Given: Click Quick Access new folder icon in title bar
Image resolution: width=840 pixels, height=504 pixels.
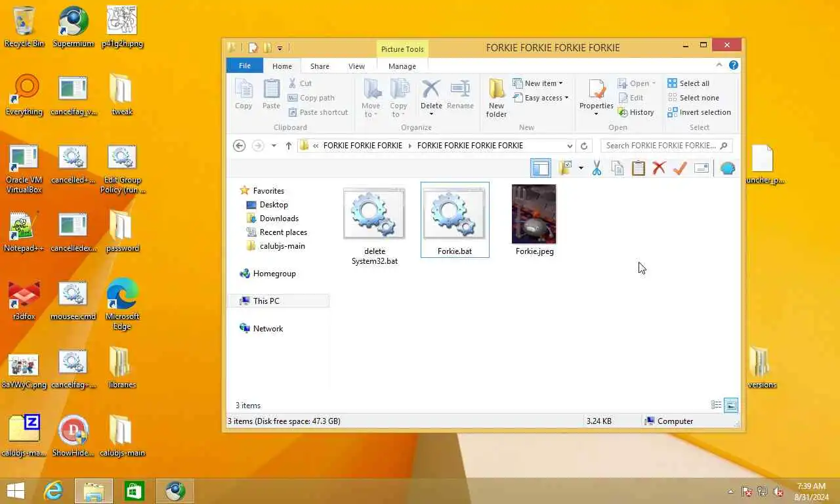Looking at the screenshot, I should pos(267,47).
